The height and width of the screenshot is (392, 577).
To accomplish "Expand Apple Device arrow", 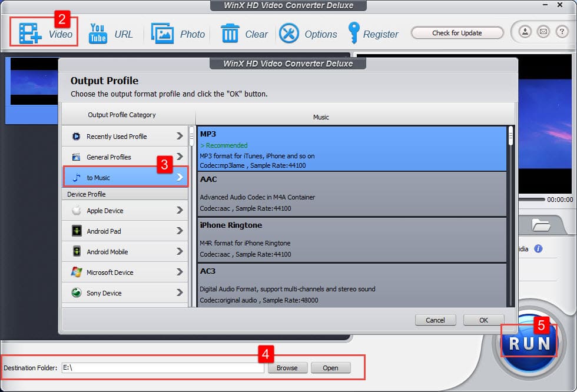I will [x=180, y=210].
